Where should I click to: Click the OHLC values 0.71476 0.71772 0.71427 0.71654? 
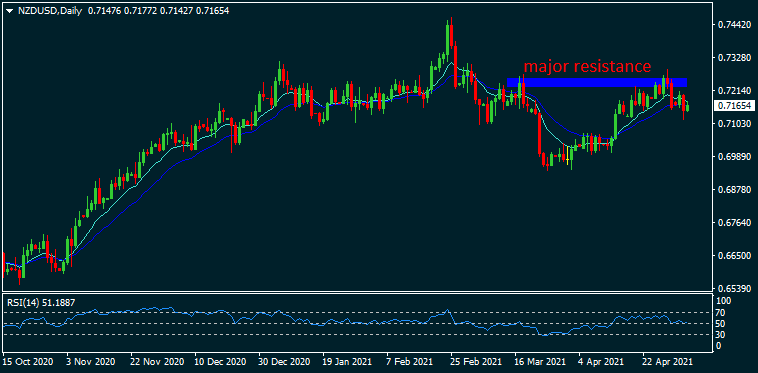(159, 10)
